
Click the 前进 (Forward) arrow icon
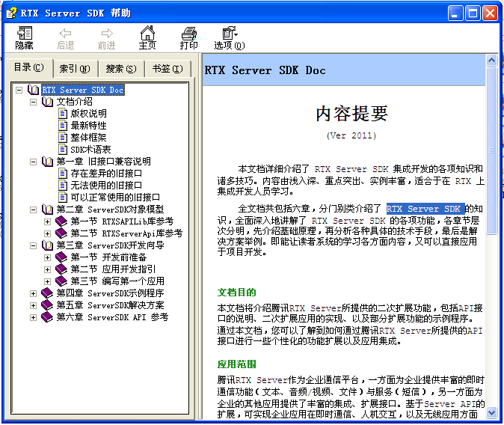point(107,33)
